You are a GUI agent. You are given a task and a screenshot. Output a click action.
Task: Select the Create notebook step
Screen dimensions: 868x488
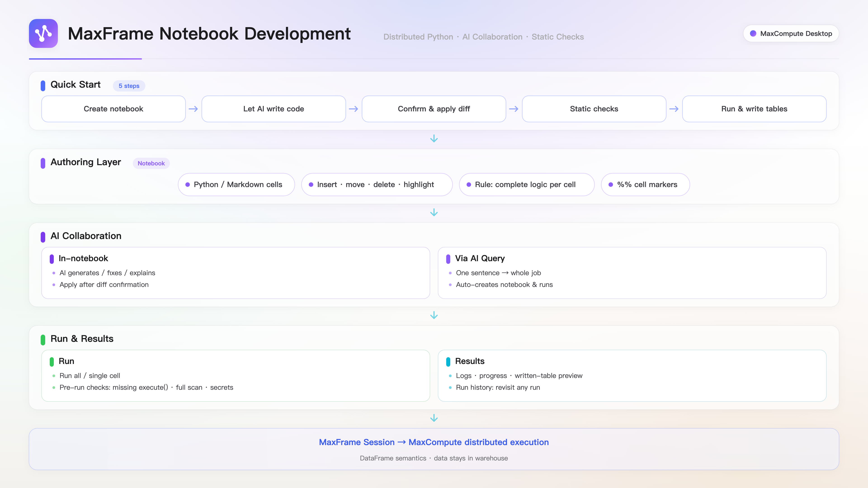pos(113,109)
